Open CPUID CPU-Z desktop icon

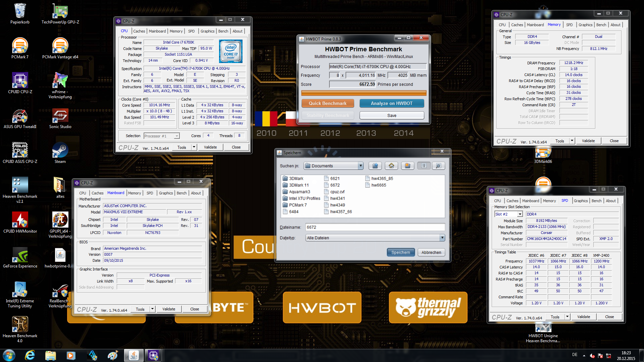point(20,83)
